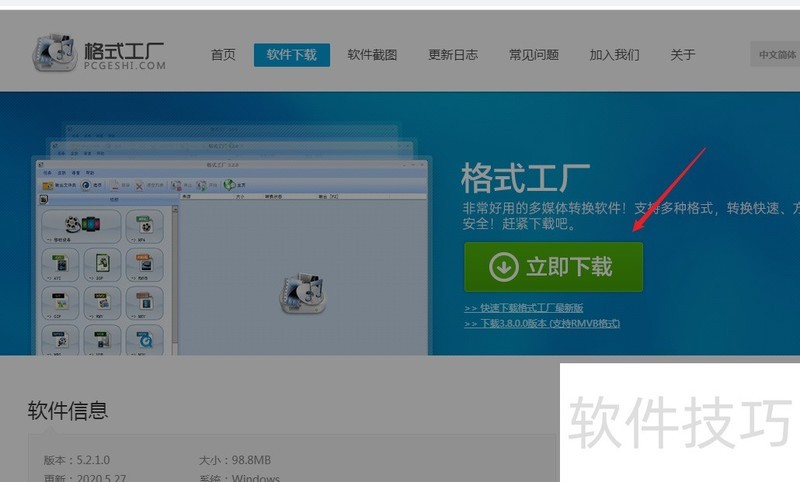The height and width of the screenshot is (482, 800).
Task: Click the large 格式工厂 banner heading
Action: click(526, 179)
